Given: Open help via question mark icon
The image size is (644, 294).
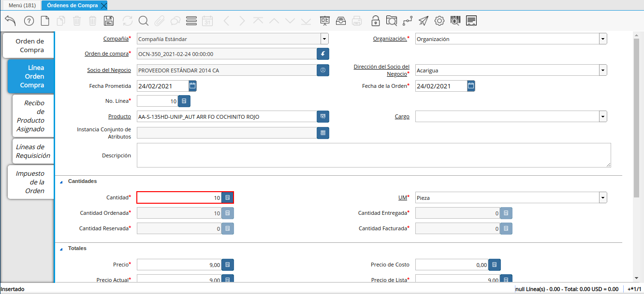Looking at the screenshot, I should (29, 21).
